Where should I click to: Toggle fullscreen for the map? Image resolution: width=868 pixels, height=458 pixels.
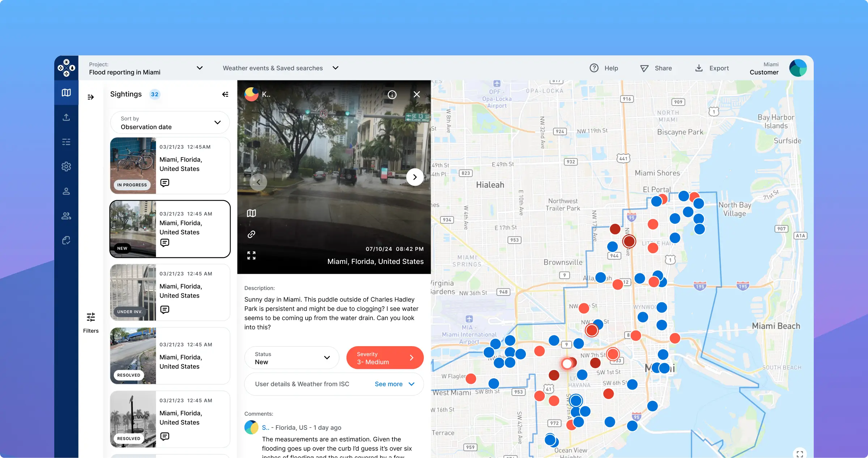(x=800, y=453)
